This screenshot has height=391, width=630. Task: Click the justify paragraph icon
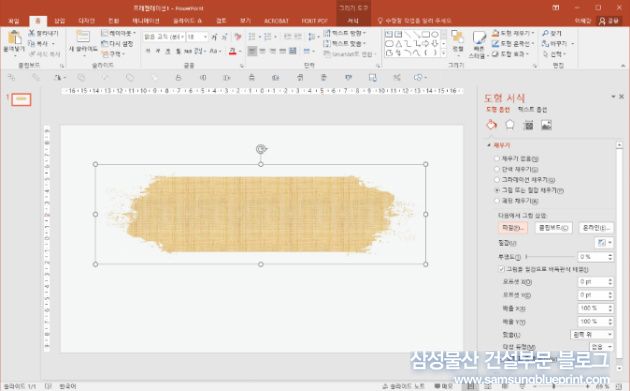pos(283,51)
